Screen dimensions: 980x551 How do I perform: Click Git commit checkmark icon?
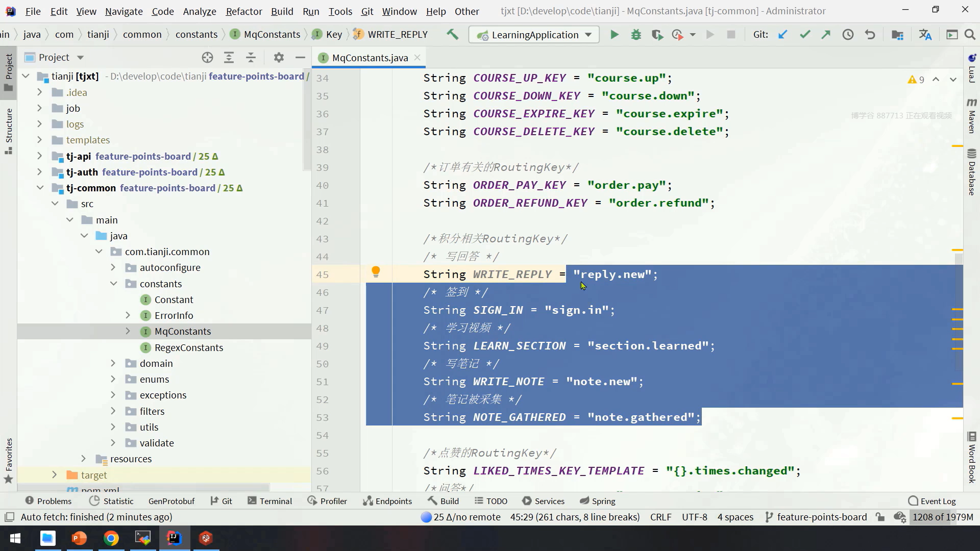coord(805,35)
